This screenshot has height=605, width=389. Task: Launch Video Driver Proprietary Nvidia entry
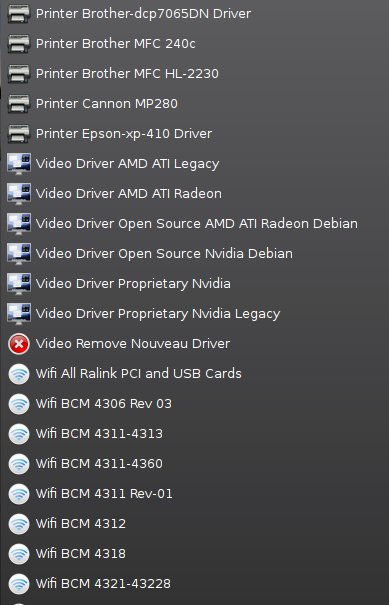coord(194,284)
